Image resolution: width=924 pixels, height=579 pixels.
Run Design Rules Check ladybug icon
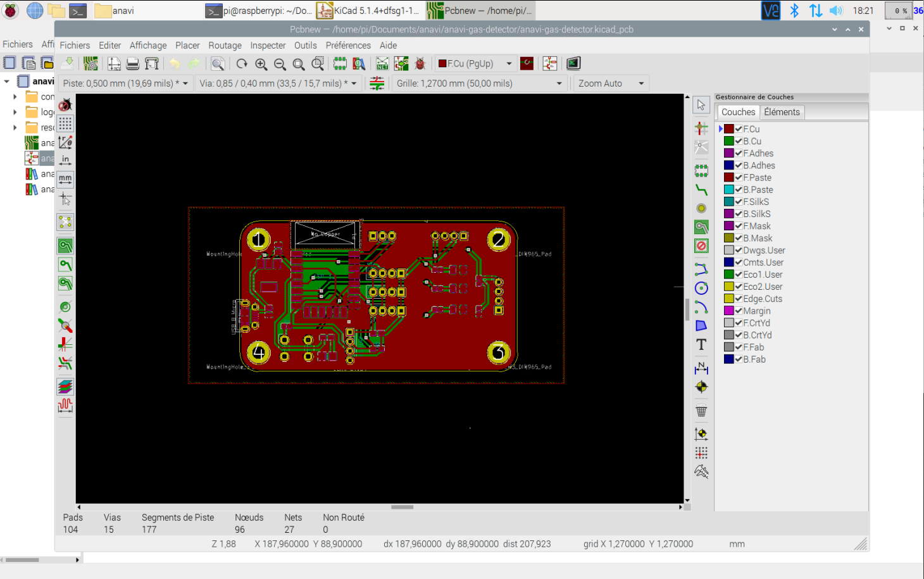click(420, 63)
